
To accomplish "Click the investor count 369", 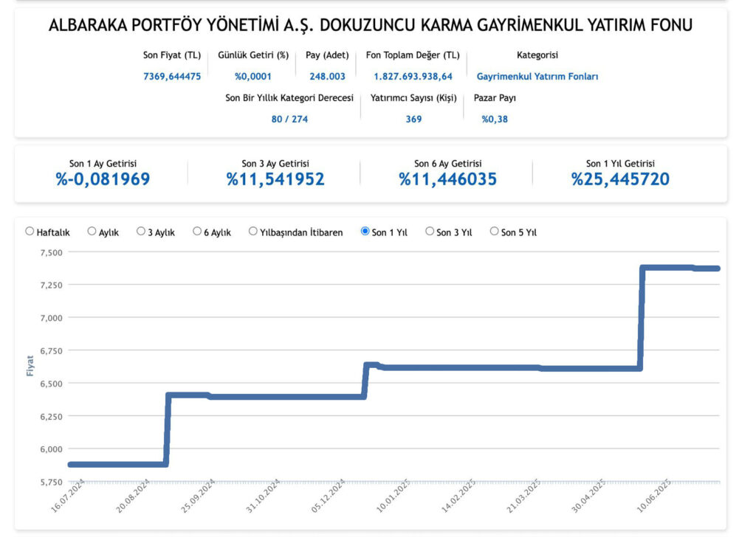I will (413, 119).
